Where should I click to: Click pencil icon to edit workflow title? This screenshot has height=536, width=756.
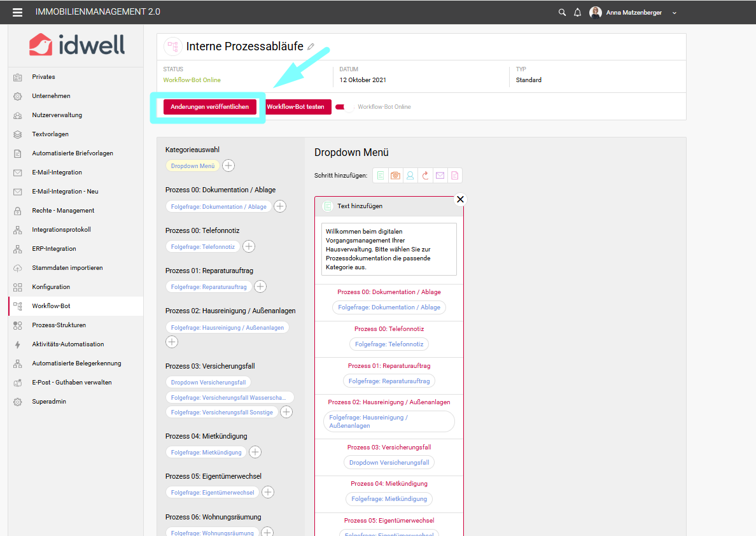pyautogui.click(x=311, y=47)
